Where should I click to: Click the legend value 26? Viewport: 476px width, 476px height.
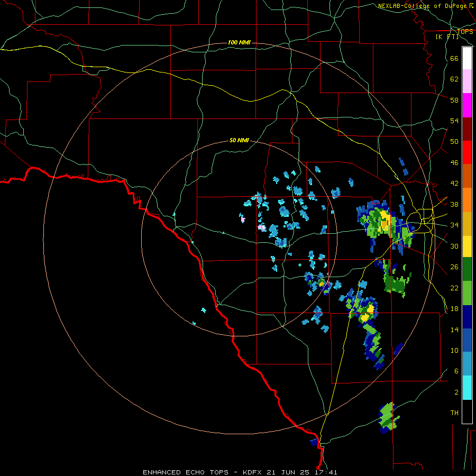(x=454, y=267)
